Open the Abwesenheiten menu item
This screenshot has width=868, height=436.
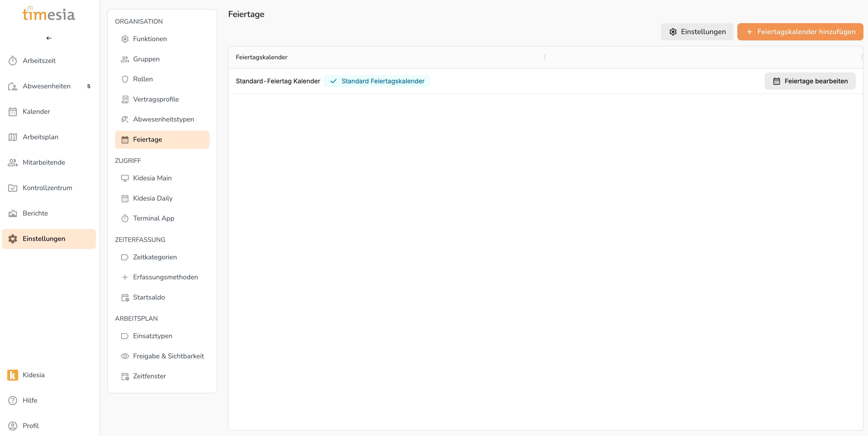(47, 86)
